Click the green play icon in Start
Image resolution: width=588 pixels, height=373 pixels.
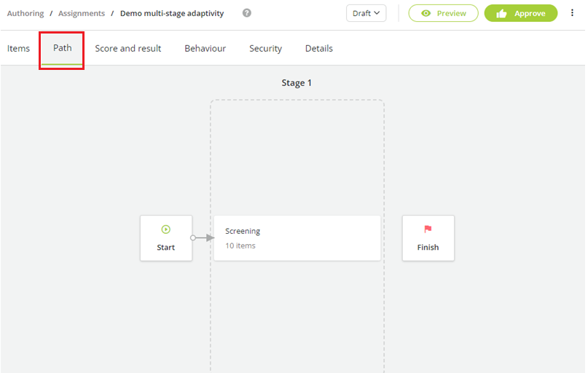click(x=165, y=229)
